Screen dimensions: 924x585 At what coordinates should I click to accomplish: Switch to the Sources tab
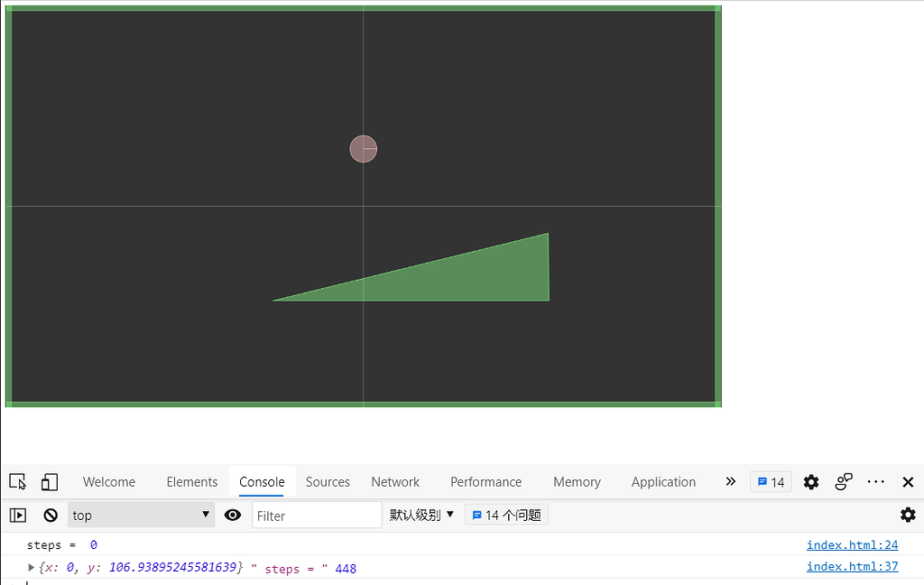(328, 482)
